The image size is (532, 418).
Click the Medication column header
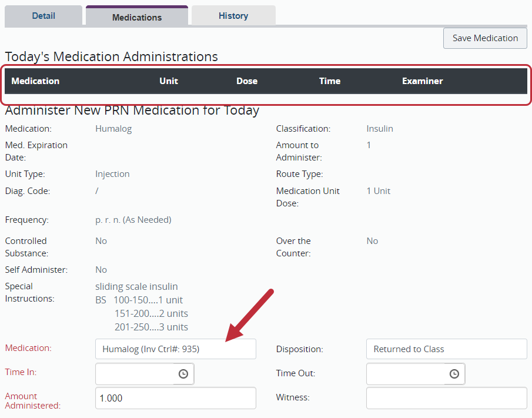[35, 81]
